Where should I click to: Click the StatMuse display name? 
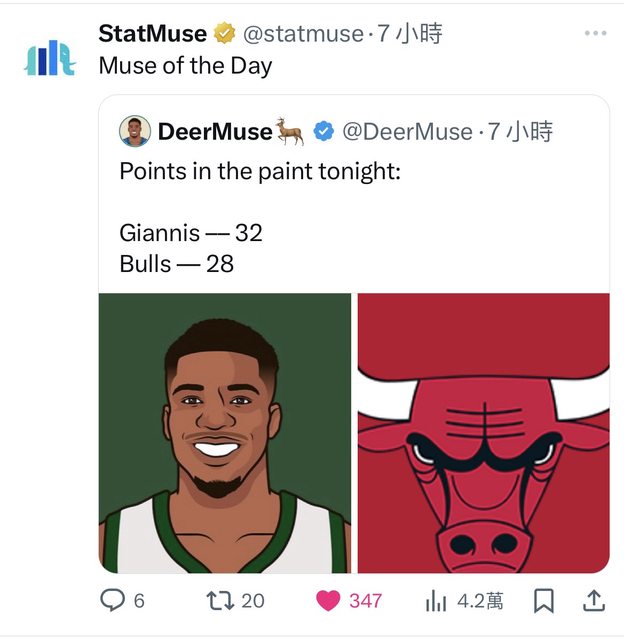point(152,33)
